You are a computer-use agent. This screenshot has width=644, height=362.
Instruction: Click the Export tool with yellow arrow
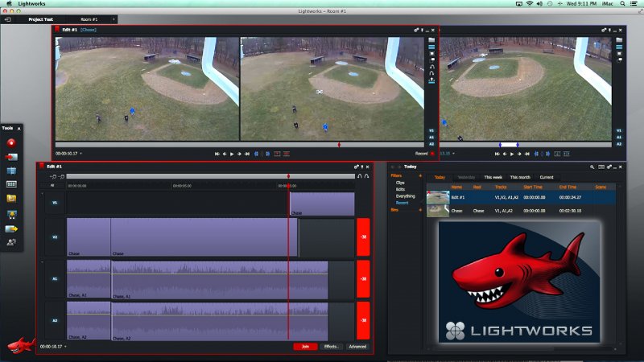tap(11, 227)
